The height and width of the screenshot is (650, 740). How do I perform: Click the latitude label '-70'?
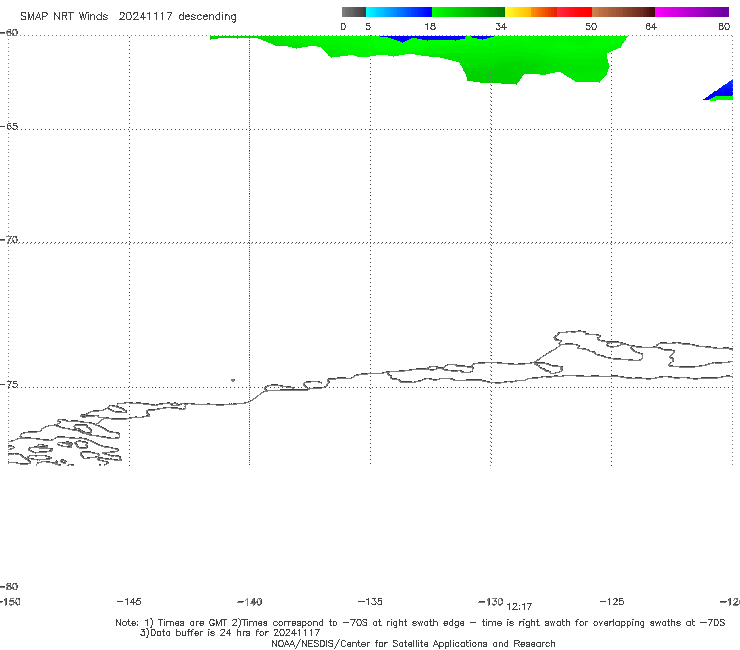point(9,240)
